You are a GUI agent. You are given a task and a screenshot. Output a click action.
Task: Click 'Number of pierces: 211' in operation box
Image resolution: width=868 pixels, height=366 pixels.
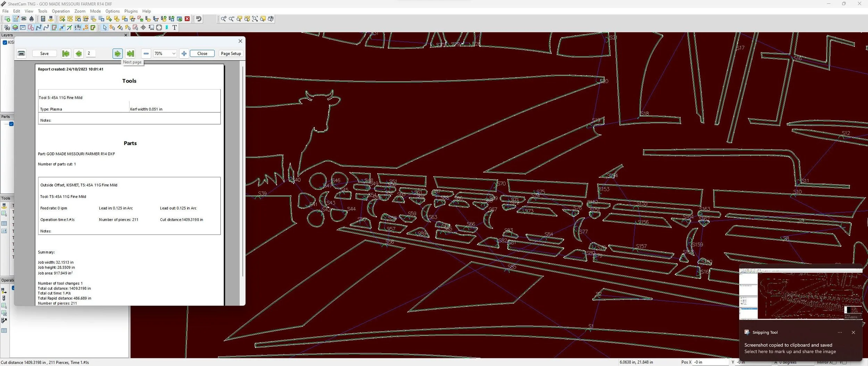coord(118,220)
